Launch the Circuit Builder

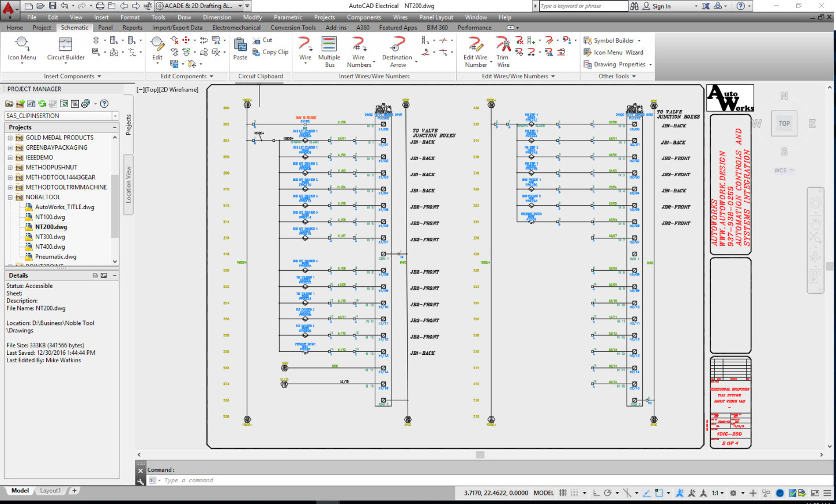[x=66, y=48]
